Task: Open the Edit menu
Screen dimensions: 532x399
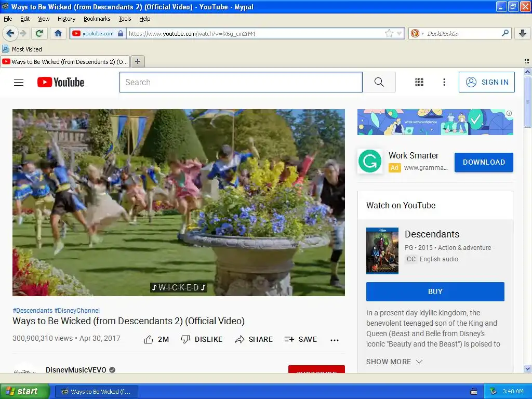Action: coord(25,19)
